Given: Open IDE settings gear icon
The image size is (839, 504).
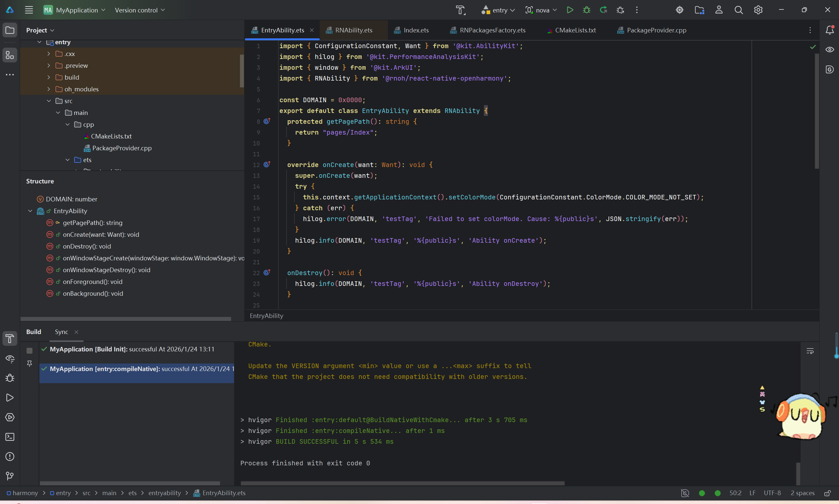Looking at the screenshot, I should (x=758, y=10).
